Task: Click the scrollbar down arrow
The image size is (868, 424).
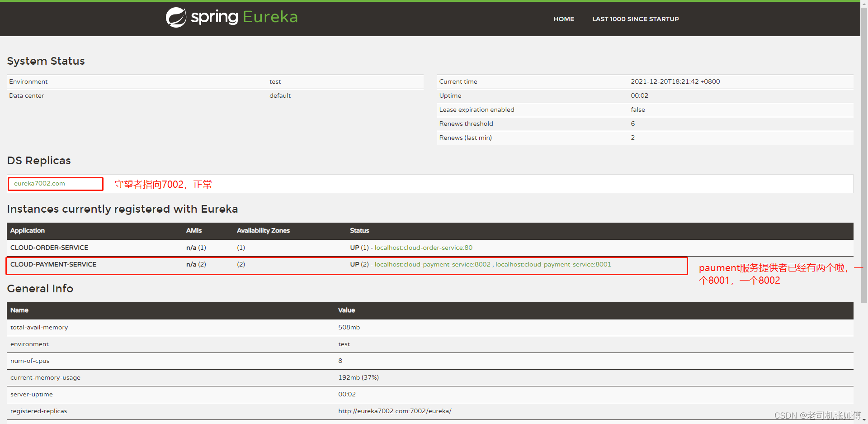Action: 864,420
